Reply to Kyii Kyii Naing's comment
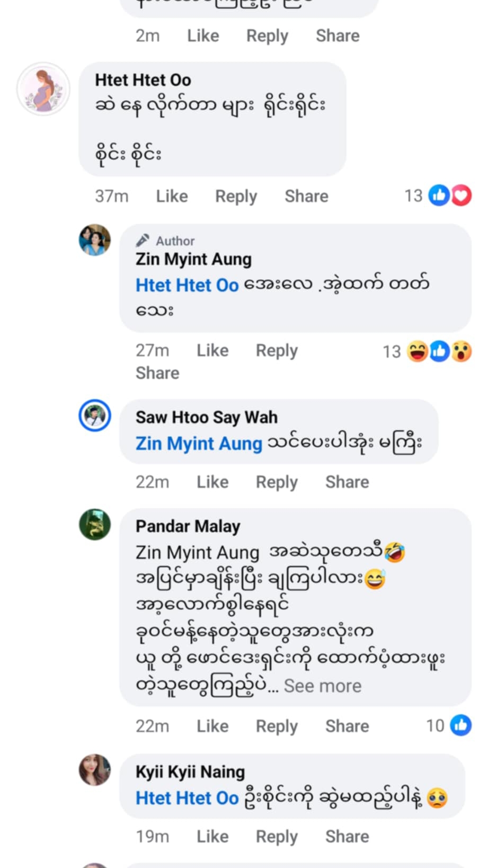Screen dimensions: 488x868 (277, 836)
